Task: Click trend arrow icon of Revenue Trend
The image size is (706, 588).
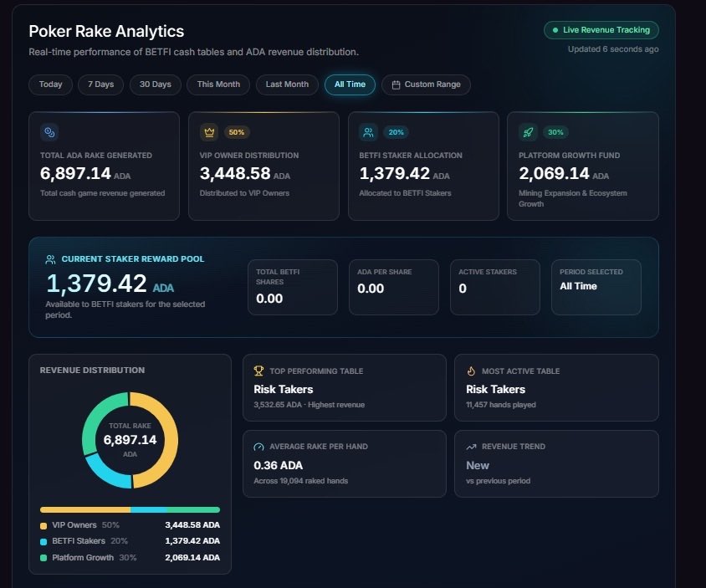Action: [x=471, y=447]
